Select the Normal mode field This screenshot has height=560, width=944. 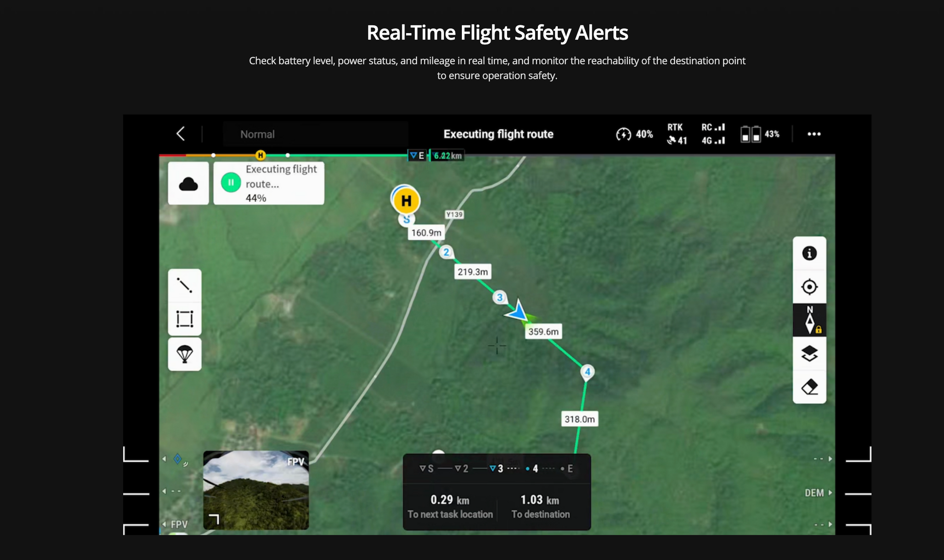[x=316, y=134]
